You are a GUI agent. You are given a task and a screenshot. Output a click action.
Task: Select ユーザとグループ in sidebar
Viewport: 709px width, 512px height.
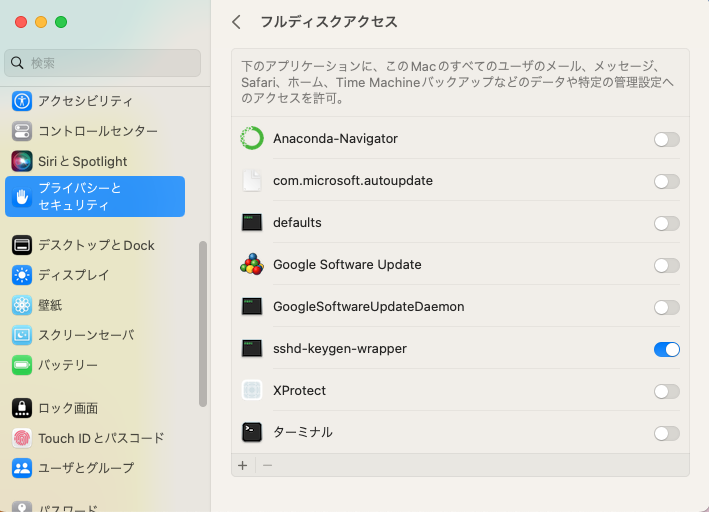[x=85, y=468]
